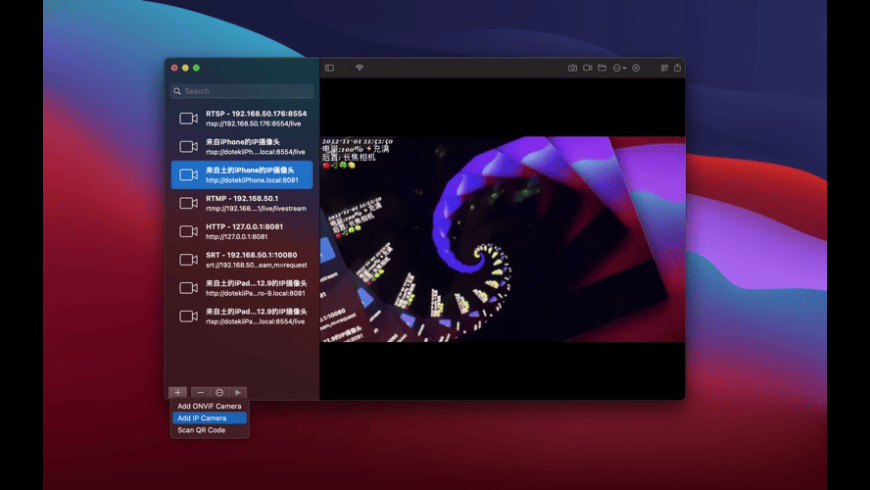Show the QR code icon in toolbar

point(664,68)
